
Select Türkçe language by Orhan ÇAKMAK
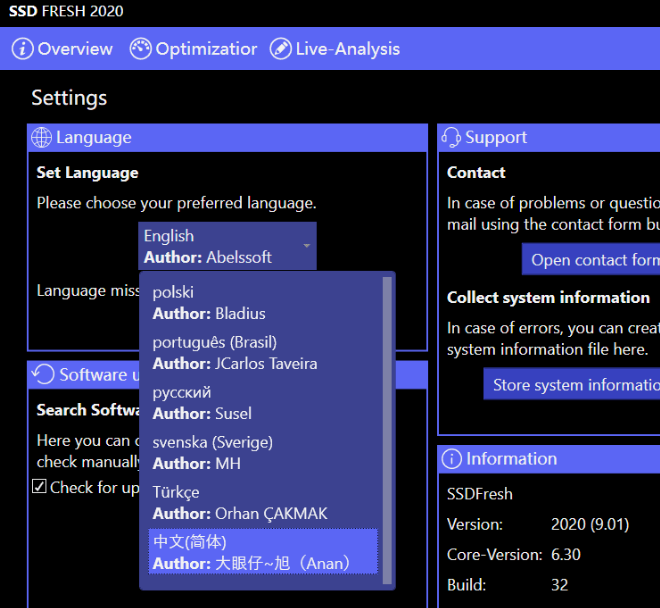click(x=263, y=503)
